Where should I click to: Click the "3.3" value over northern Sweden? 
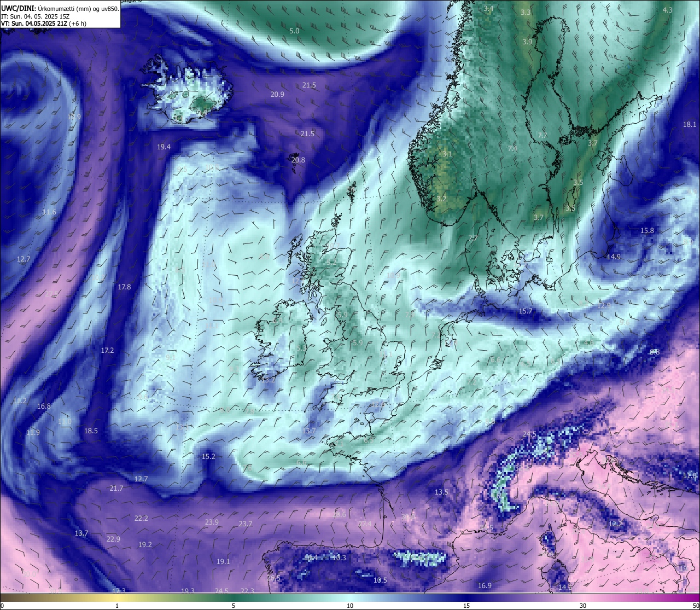pos(526,13)
